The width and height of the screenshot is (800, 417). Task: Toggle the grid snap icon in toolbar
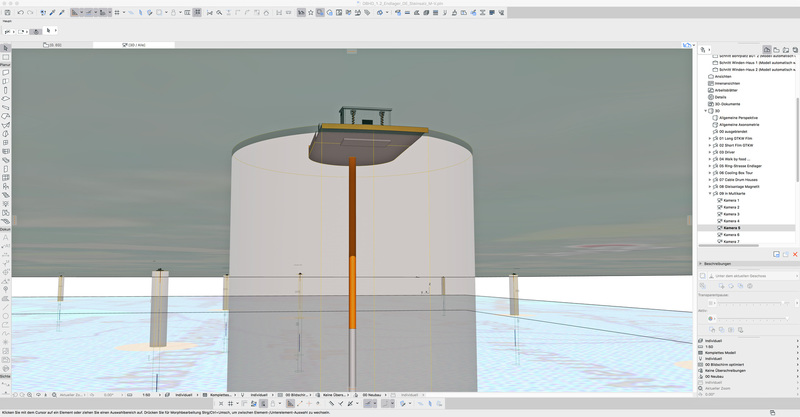click(117, 13)
